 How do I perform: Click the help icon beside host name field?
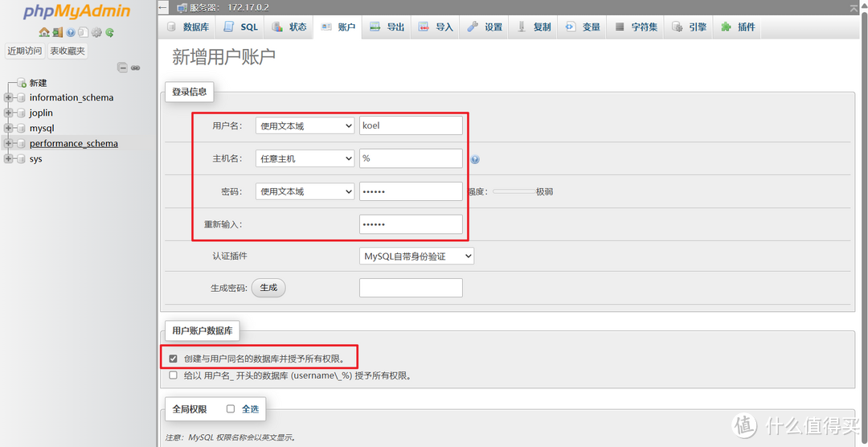pyautogui.click(x=475, y=159)
